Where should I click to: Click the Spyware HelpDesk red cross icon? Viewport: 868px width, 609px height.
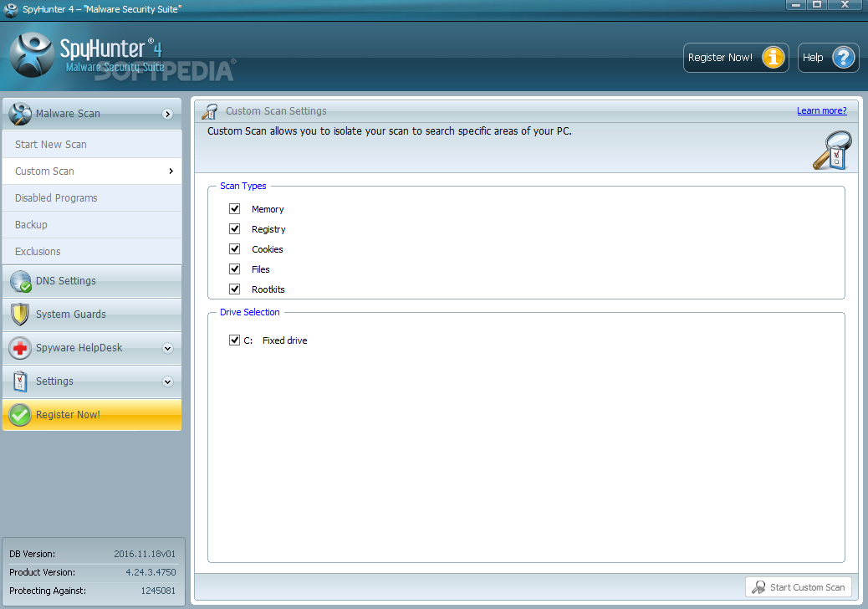point(20,348)
